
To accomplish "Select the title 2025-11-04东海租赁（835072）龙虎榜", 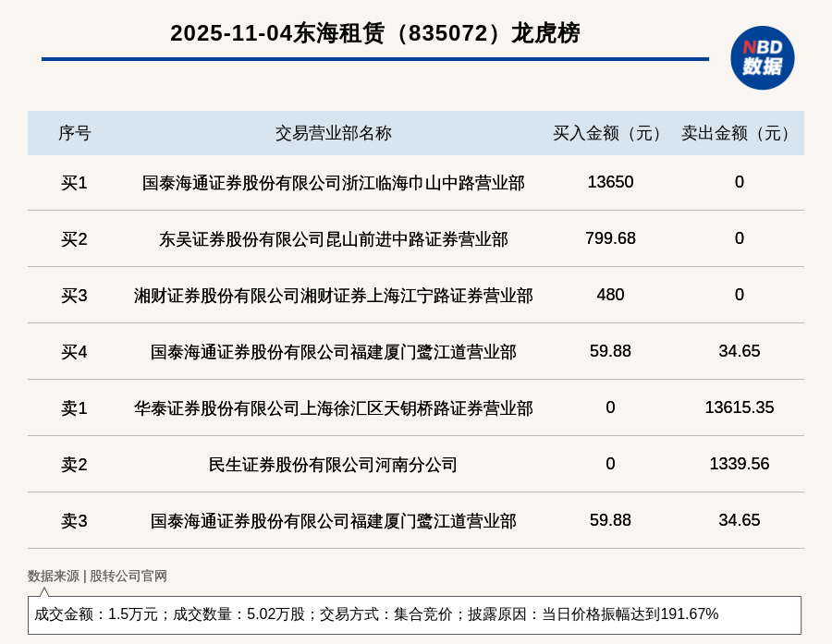I will (375, 33).
